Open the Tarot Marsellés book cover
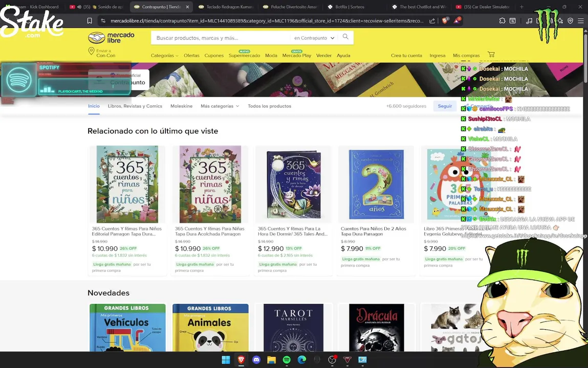Image resolution: width=588 pixels, height=368 pixels. tap(293, 328)
